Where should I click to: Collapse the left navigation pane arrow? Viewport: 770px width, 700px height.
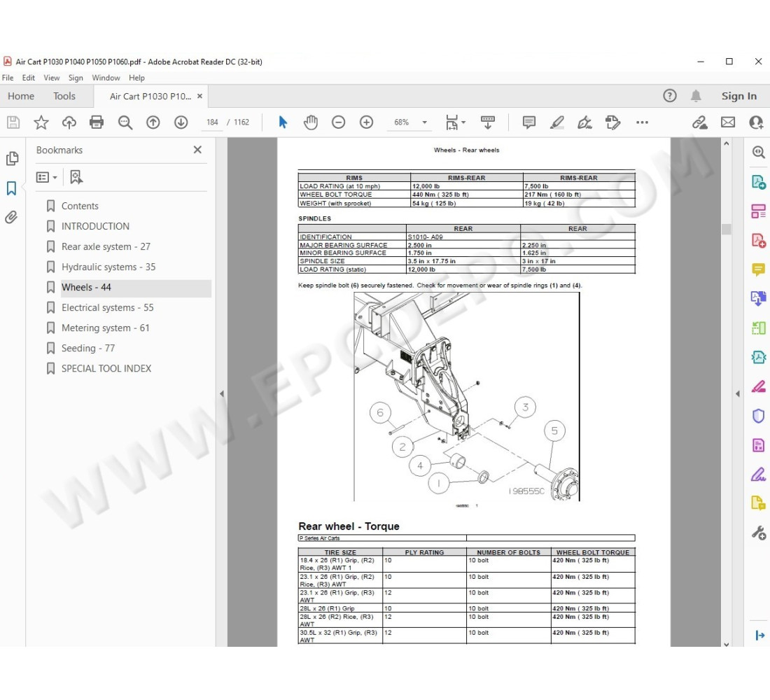tap(222, 393)
